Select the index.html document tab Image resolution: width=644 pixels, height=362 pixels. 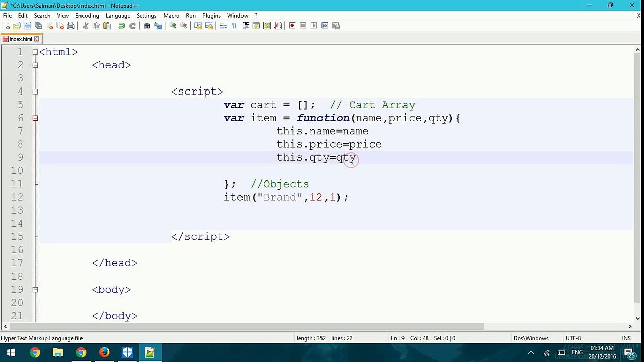21,39
